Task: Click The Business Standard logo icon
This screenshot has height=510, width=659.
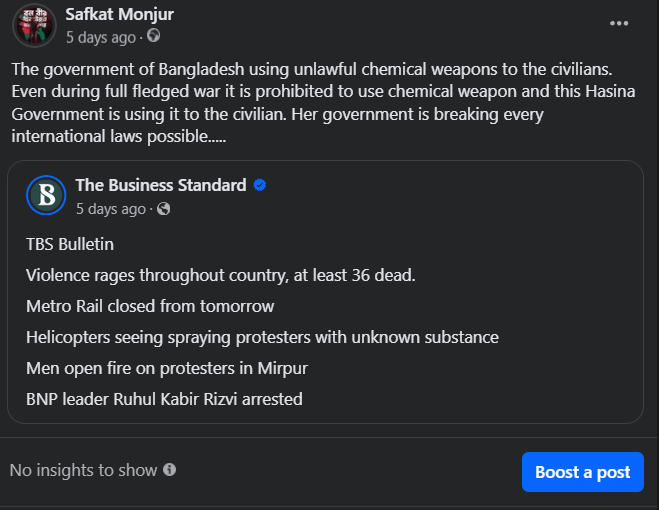Action: click(46, 195)
